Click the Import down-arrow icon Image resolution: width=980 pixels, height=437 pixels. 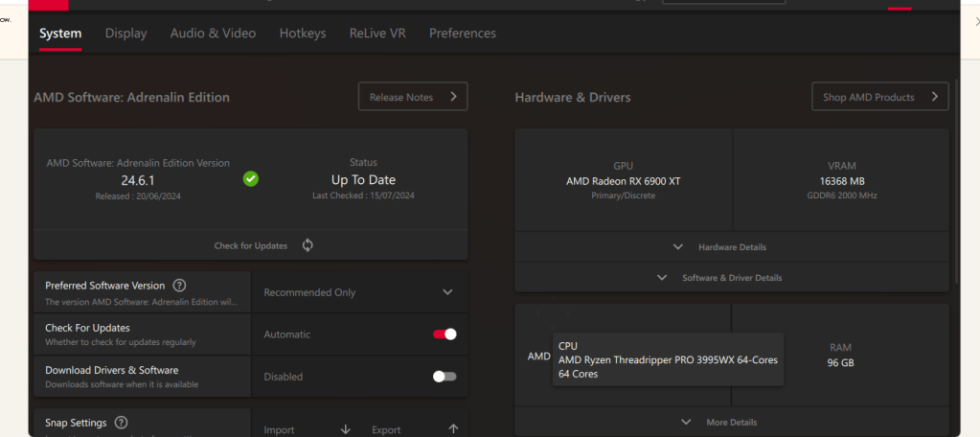pyautogui.click(x=346, y=429)
